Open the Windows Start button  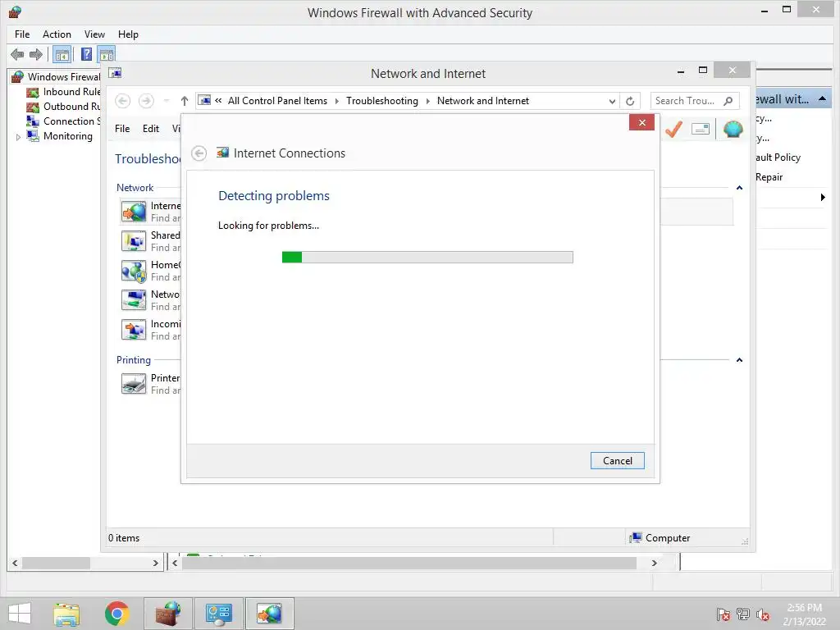(x=20, y=614)
